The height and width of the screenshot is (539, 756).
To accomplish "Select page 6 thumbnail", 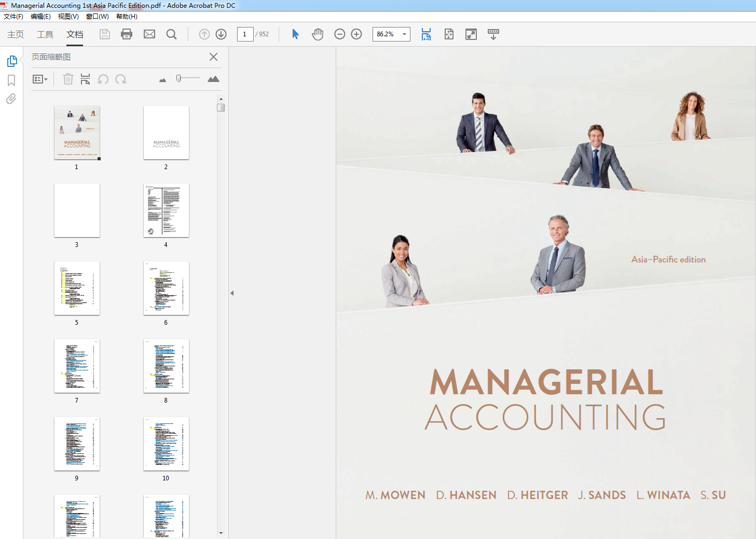I will pos(166,288).
